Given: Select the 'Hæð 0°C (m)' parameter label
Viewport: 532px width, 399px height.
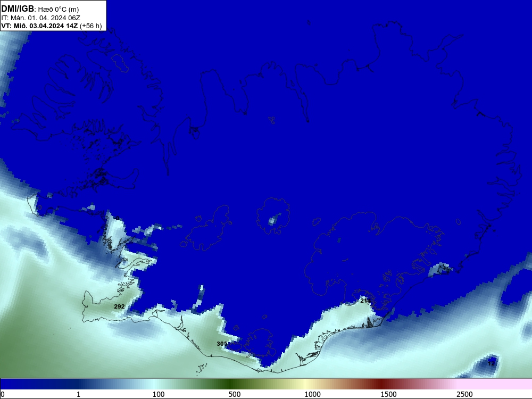Looking at the screenshot, I should click(59, 10).
